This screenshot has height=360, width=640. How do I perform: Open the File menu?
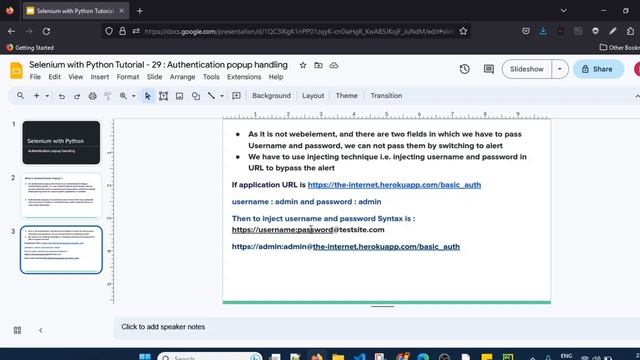click(35, 77)
